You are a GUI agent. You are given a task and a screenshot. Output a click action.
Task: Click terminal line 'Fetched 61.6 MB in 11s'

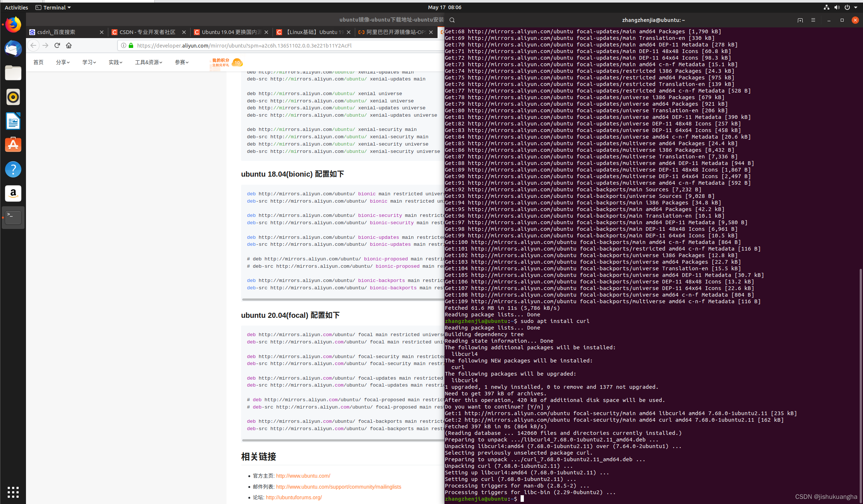click(502, 308)
